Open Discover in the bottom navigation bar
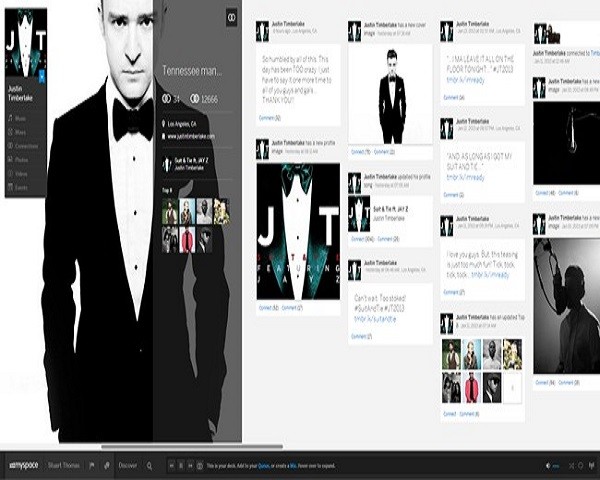This screenshot has height=480, width=600. [128, 465]
